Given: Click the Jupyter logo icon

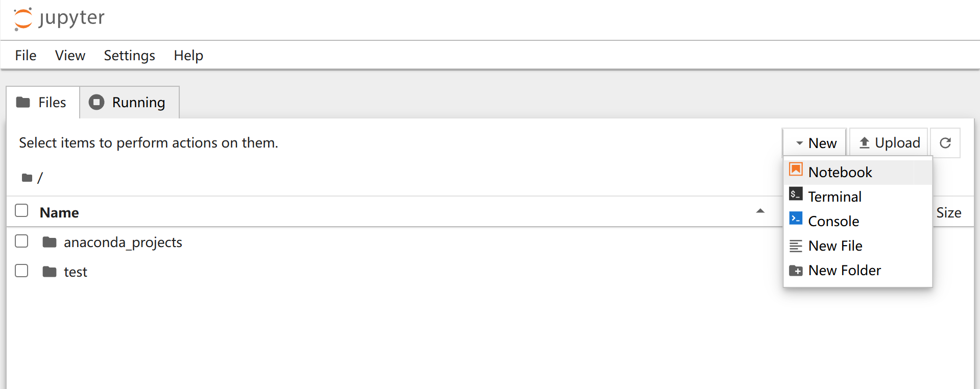Looking at the screenshot, I should pos(23,19).
